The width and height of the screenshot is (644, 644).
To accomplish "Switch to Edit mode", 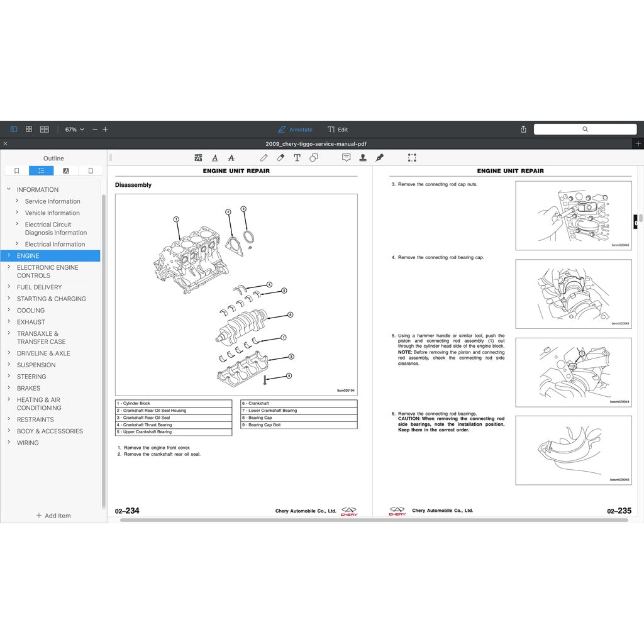I will click(x=338, y=130).
